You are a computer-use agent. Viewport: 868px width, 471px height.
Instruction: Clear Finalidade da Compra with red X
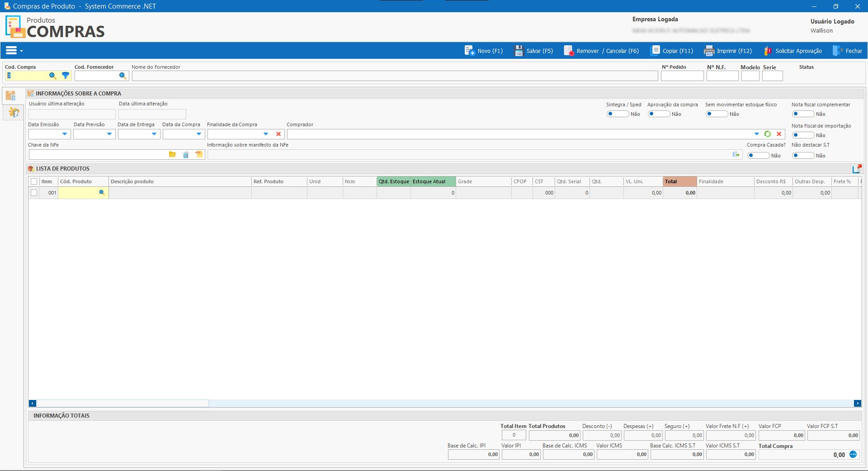pos(278,134)
